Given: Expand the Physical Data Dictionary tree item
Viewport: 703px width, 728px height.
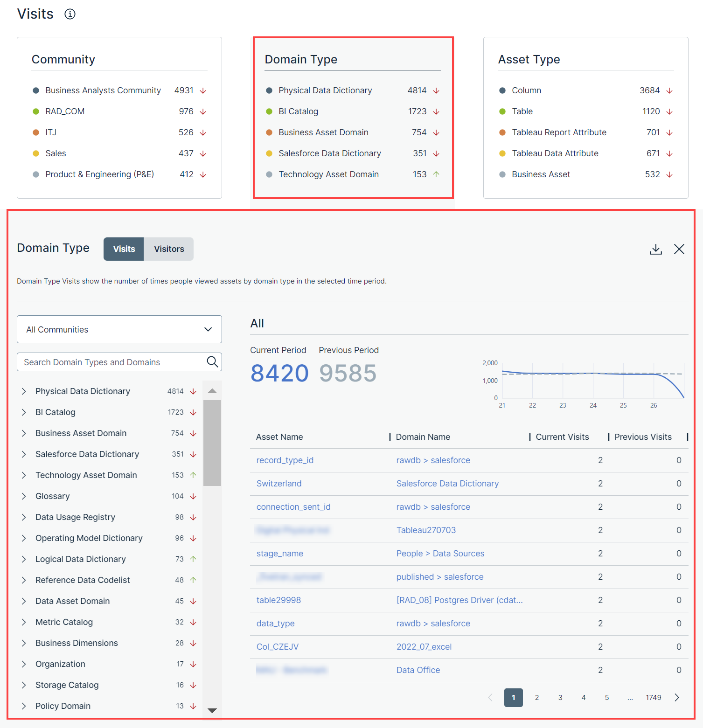Looking at the screenshot, I should coord(24,391).
